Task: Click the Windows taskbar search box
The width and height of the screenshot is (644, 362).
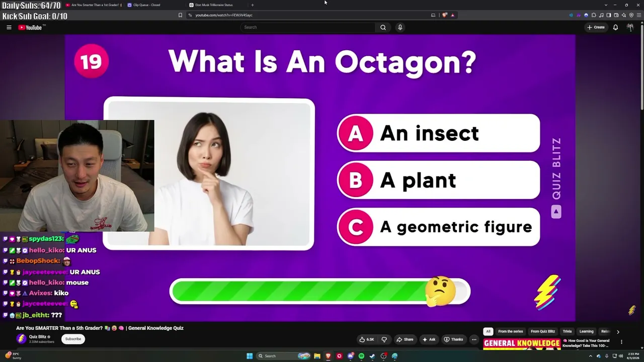Action: (283, 356)
